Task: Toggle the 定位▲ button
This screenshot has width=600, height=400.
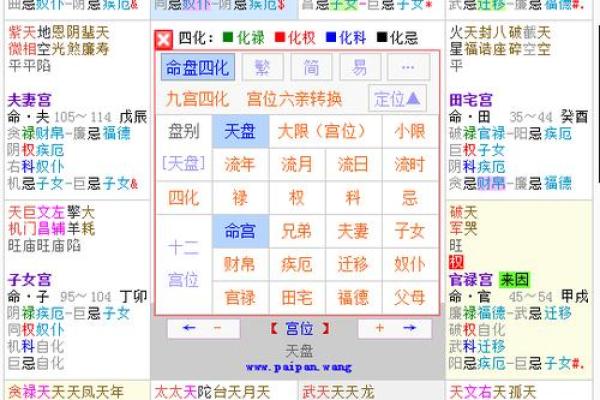Action: [397, 99]
